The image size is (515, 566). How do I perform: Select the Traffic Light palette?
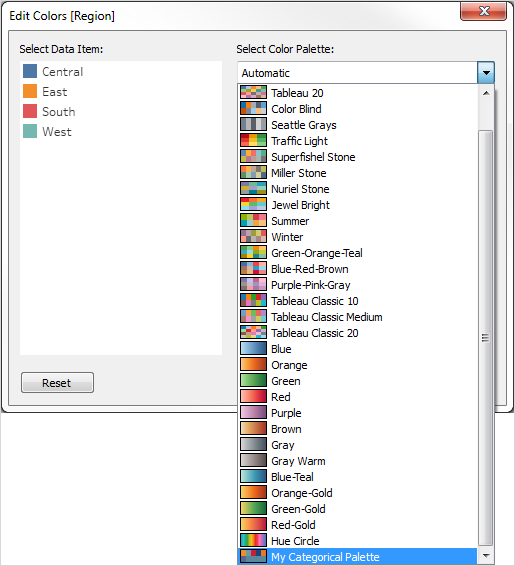coord(358,141)
